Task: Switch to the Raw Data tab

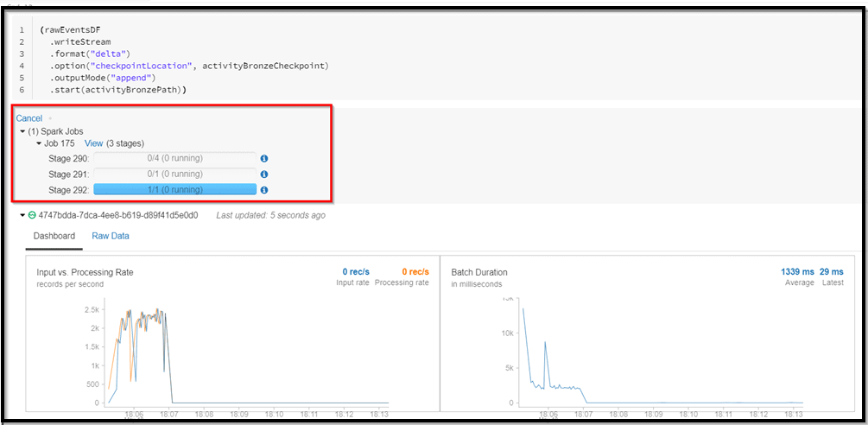Action: 111,236
